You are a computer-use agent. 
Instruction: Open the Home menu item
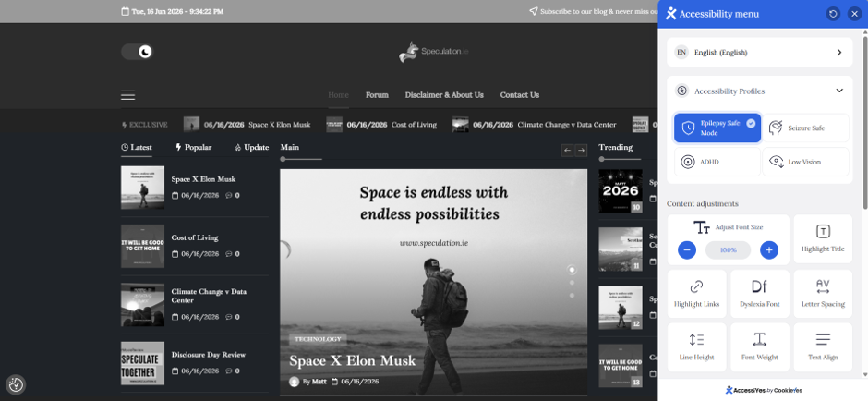338,95
